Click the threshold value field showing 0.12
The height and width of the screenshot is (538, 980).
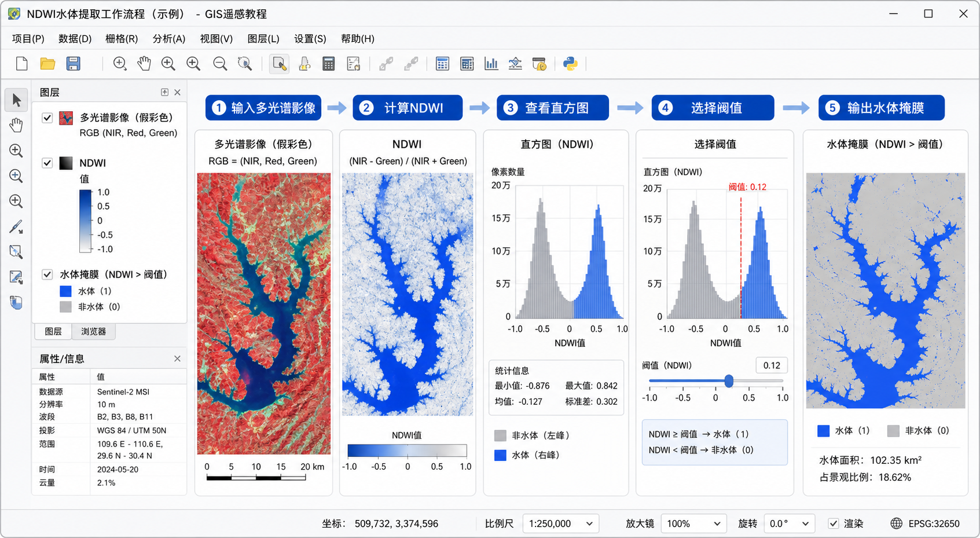click(x=772, y=365)
